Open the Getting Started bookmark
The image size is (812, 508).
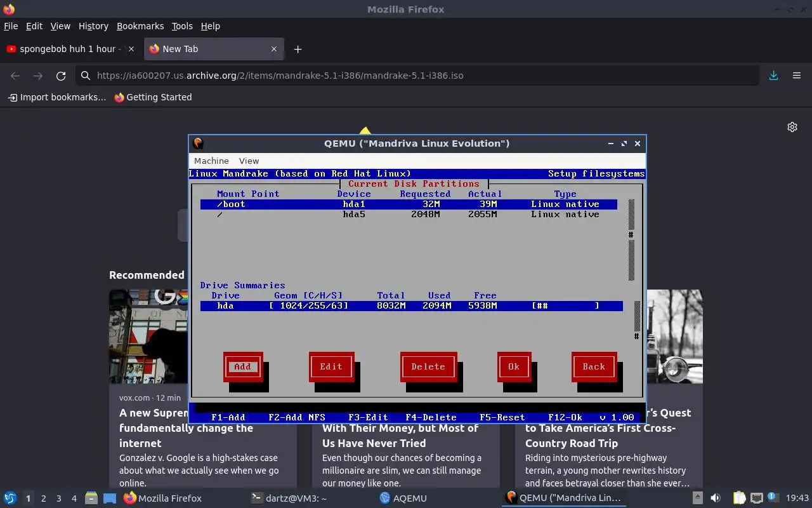pos(153,97)
